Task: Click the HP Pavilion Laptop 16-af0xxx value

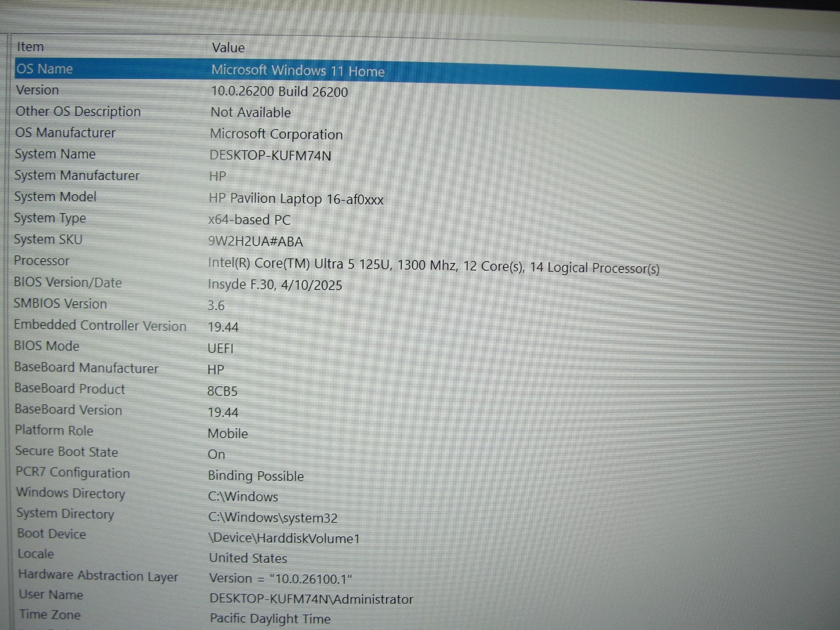Action: (x=296, y=199)
